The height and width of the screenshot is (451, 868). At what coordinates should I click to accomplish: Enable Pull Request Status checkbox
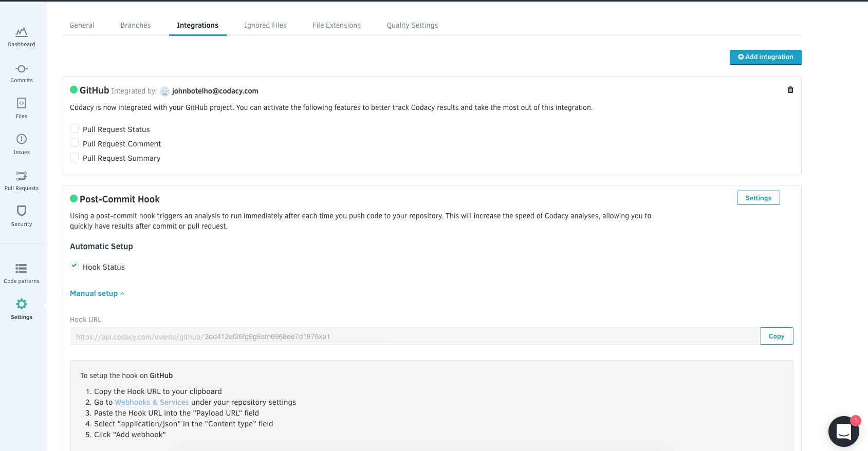(75, 128)
